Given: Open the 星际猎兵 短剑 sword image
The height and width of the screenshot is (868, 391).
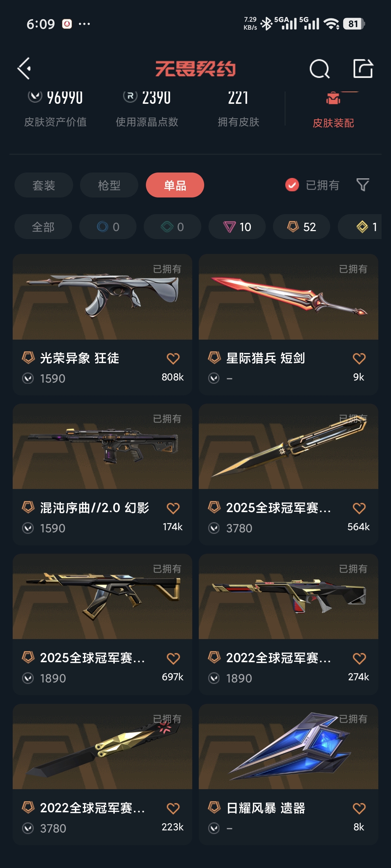Looking at the screenshot, I should tap(289, 297).
